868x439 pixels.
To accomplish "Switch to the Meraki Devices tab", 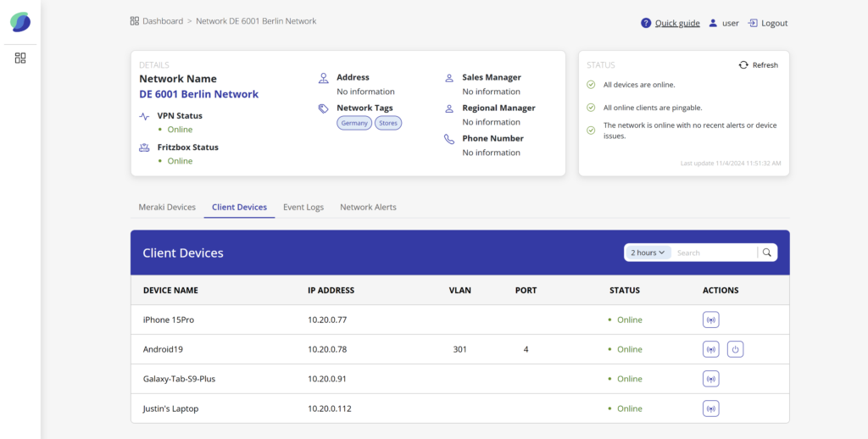I will [x=167, y=207].
